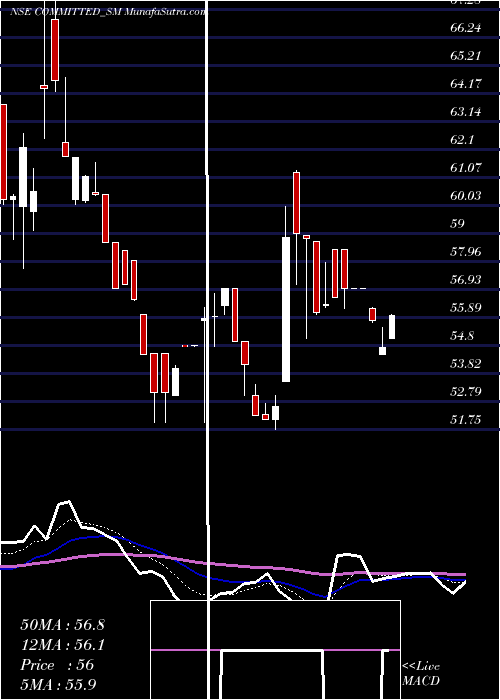Screen dimensions: 500x700
Task: Click the 55.89 price axis label
Action: click(x=466, y=308)
